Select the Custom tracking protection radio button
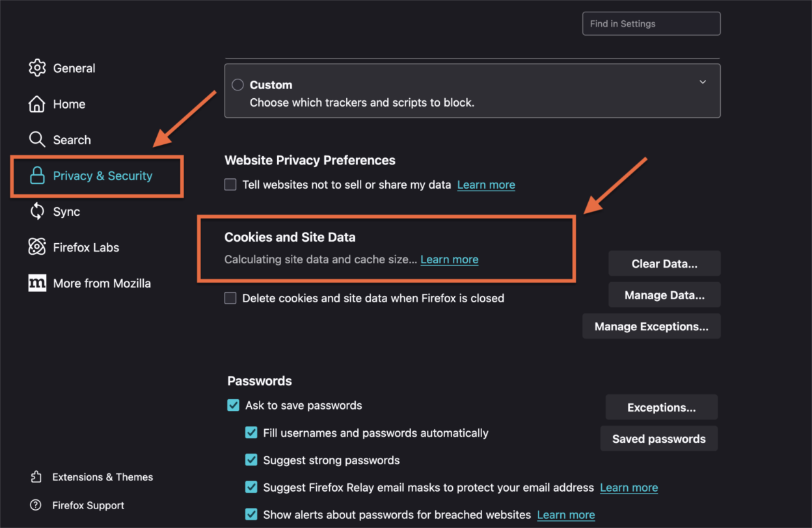The width and height of the screenshot is (812, 528). coord(237,85)
